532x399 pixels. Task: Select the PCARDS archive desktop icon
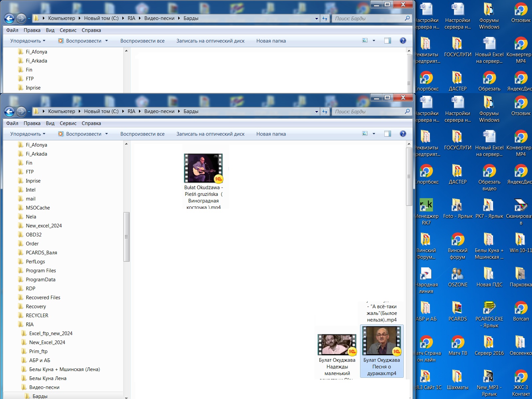(x=458, y=308)
